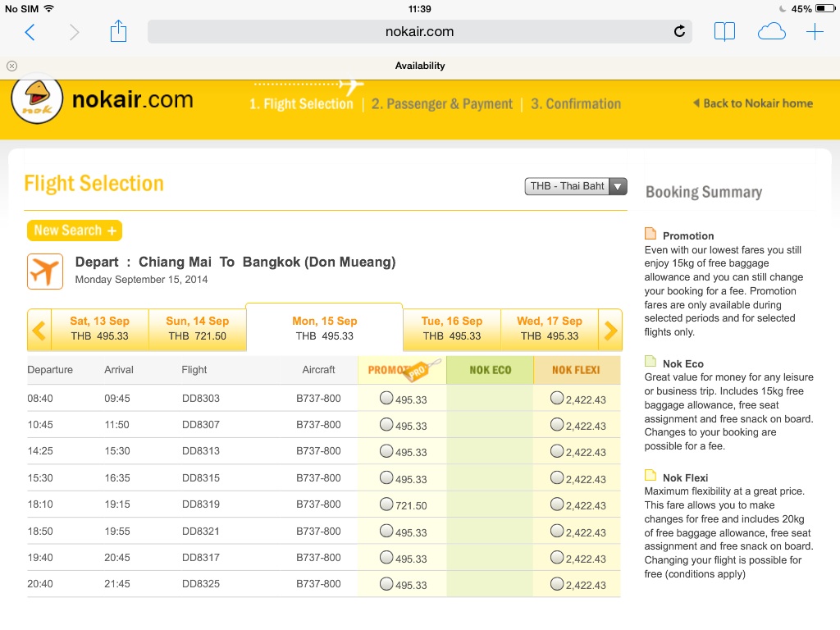The width and height of the screenshot is (840, 630).
Task: Click the 15:30 arrival time for DD8313
Action: click(117, 450)
